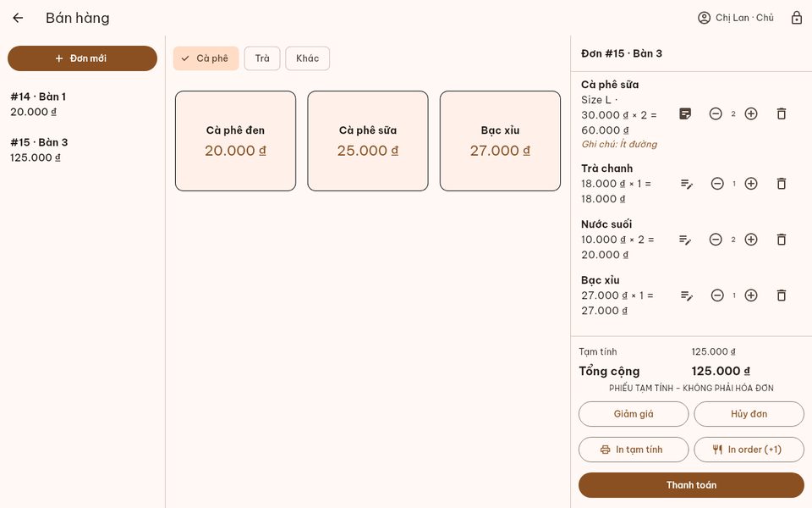Open the Chị Lan account profile icon

pos(704,18)
